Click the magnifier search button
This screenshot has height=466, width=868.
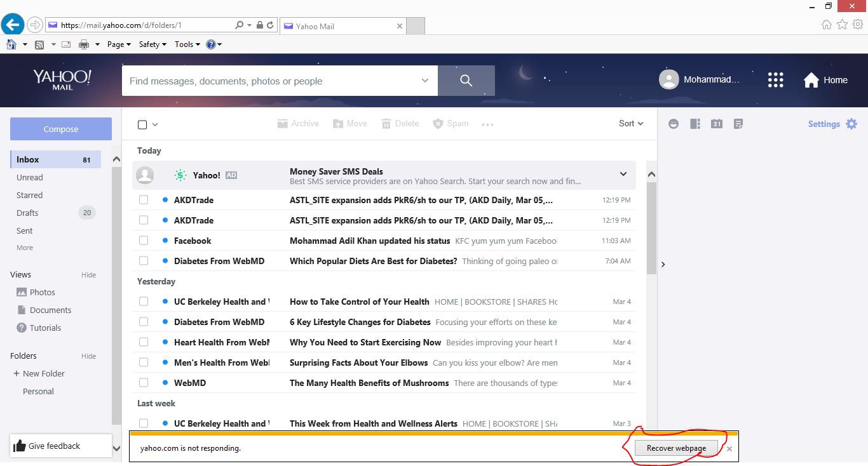tap(466, 81)
